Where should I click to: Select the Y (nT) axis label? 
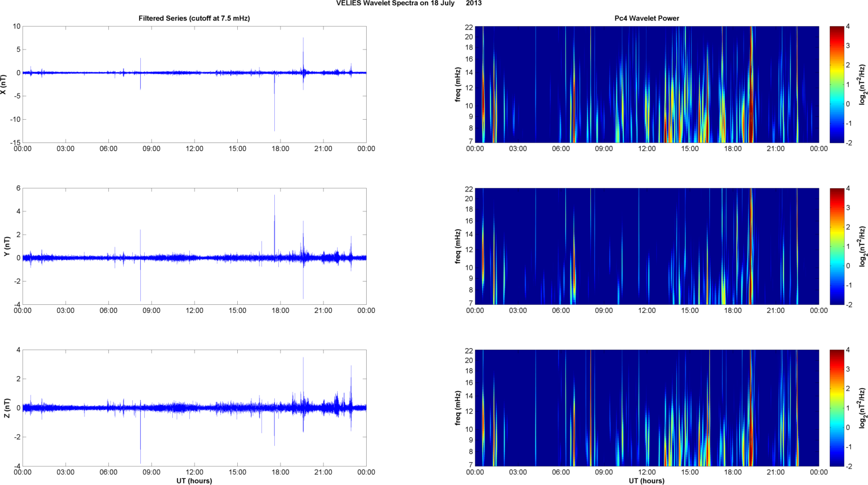click(x=7, y=246)
